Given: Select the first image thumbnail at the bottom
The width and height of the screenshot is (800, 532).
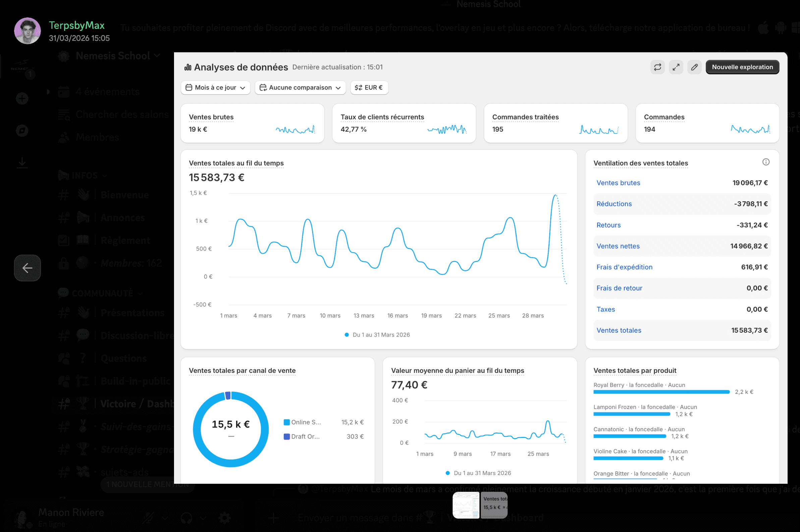Looking at the screenshot, I should pos(466,505).
